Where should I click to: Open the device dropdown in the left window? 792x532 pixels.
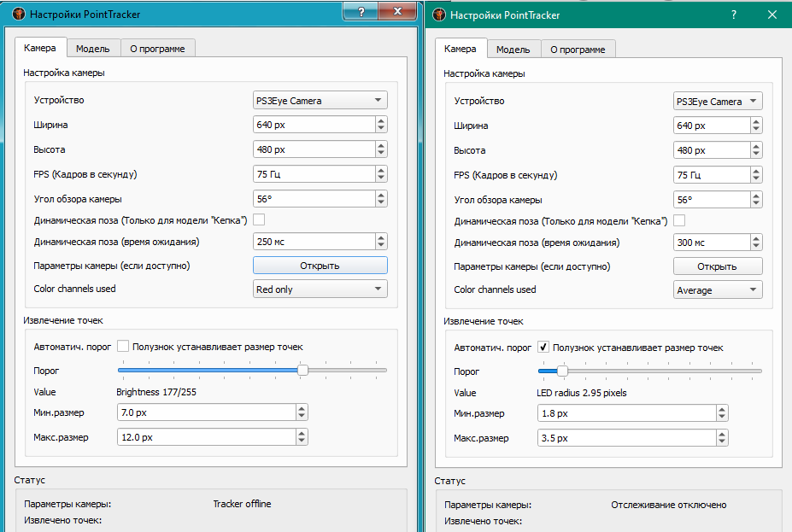[x=320, y=101]
